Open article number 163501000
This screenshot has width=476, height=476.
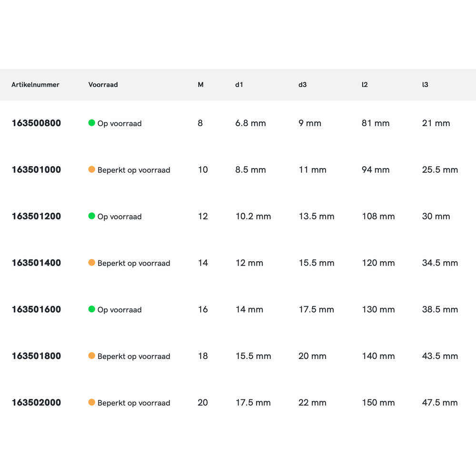click(x=36, y=170)
